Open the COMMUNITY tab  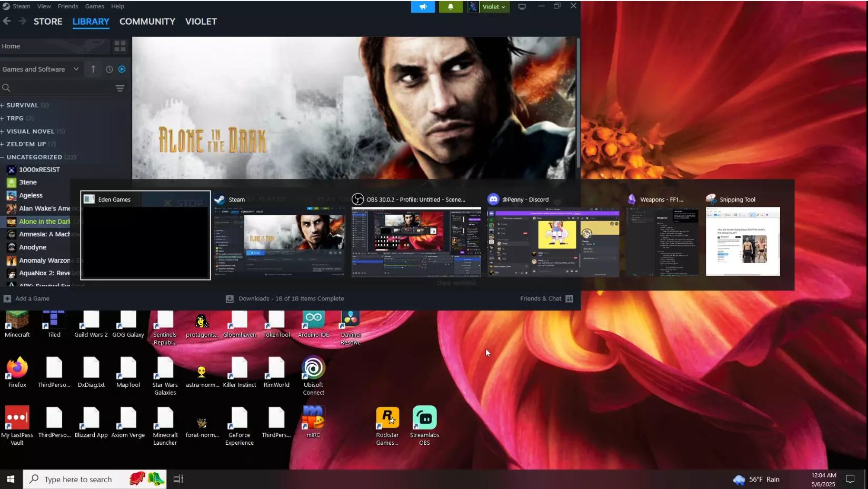[147, 22]
